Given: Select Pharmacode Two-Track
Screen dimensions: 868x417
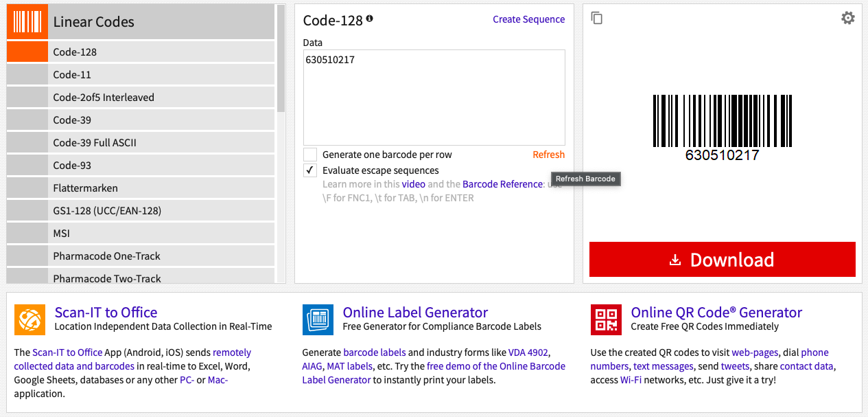Looking at the screenshot, I should pos(141,275).
